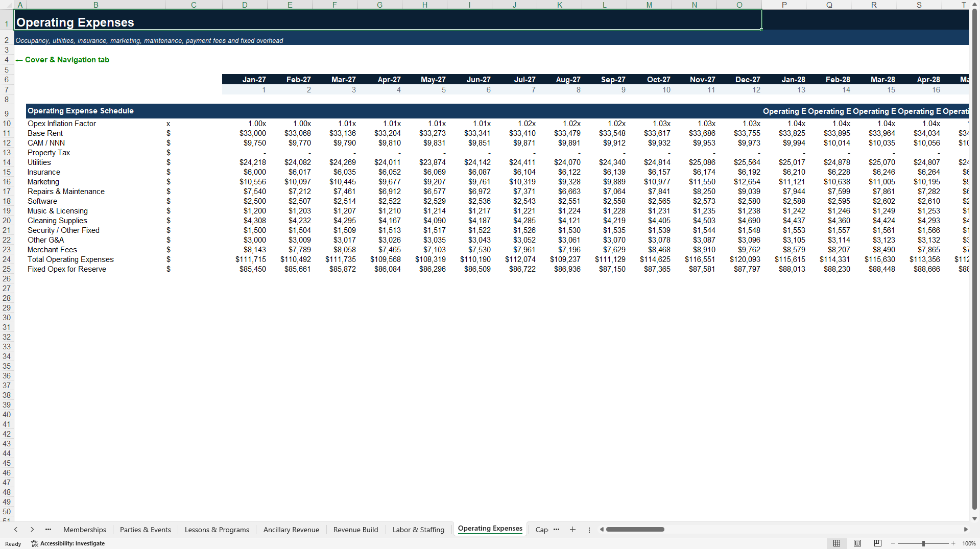Open the Ancillary Revenue tab
The width and height of the screenshot is (980, 549).
coord(291,530)
